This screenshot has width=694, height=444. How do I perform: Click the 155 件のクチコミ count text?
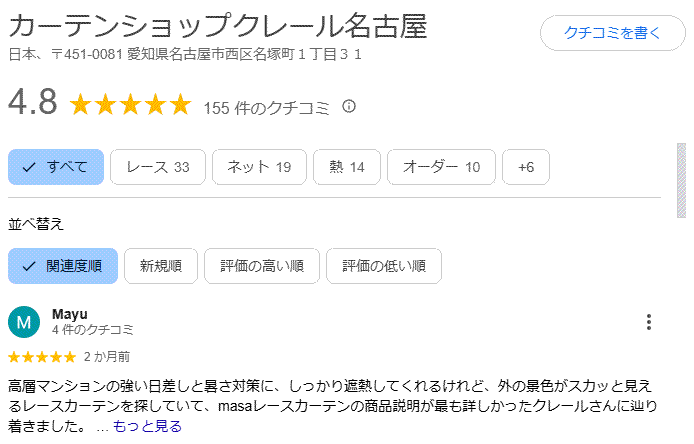point(266,108)
